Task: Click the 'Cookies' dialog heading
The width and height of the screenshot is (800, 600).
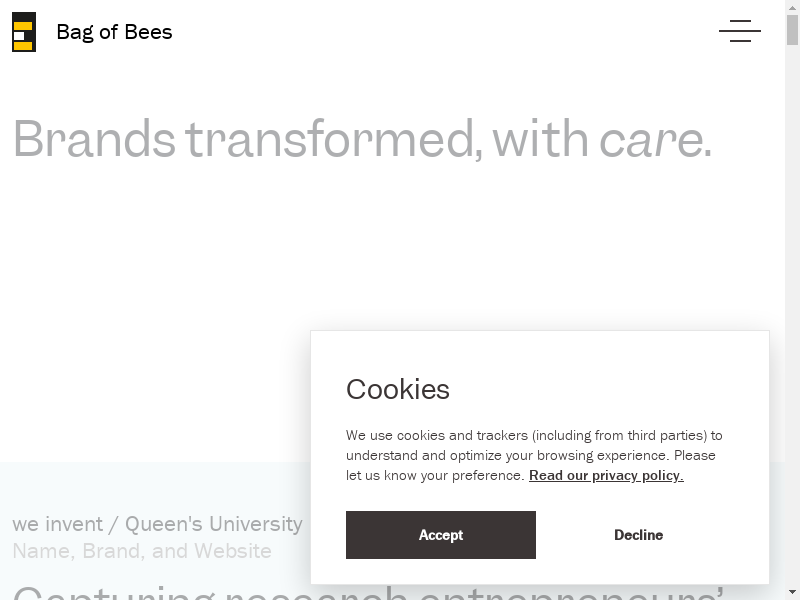Action: coord(398,389)
